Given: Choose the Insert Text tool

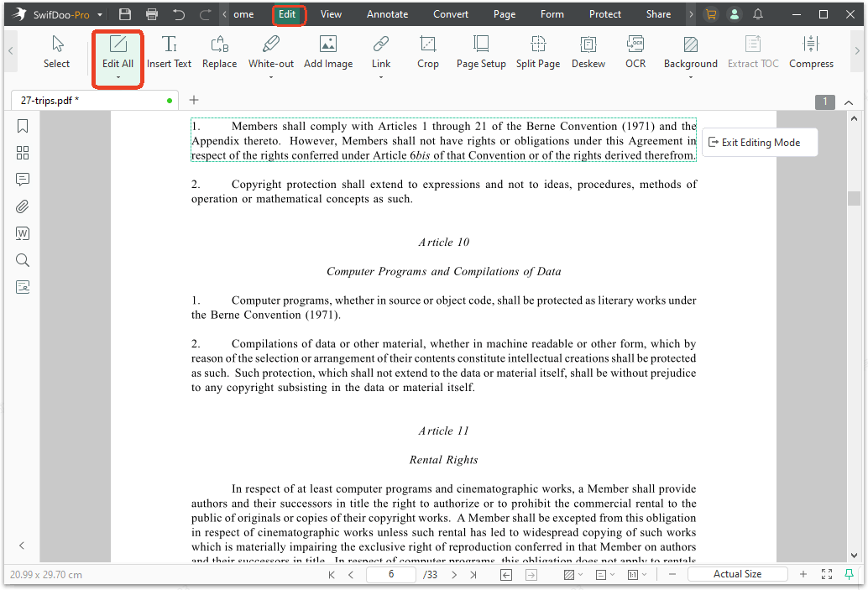Looking at the screenshot, I should point(169,52).
